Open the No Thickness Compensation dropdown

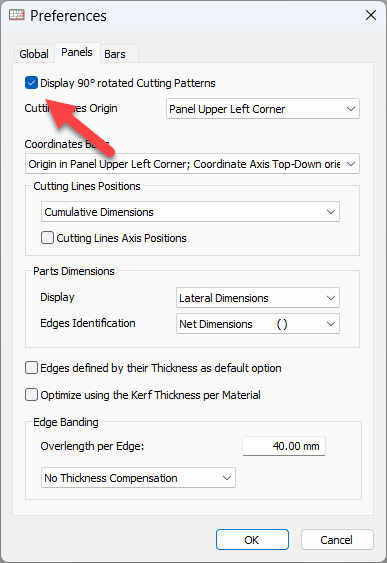138,478
